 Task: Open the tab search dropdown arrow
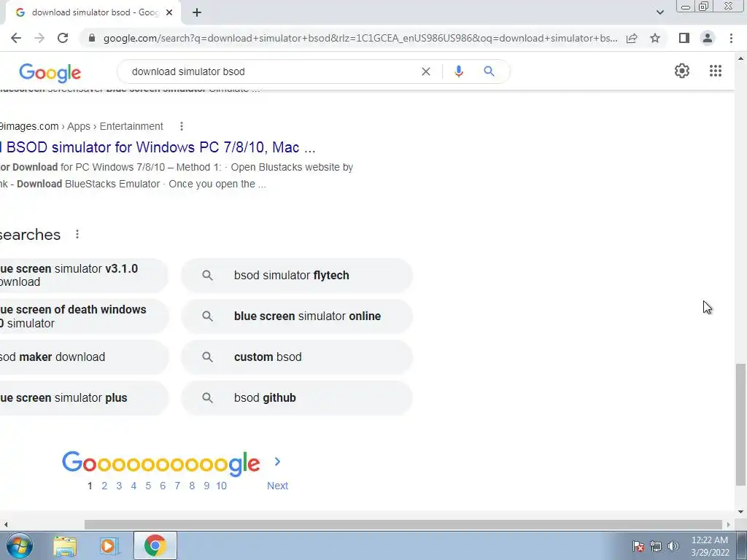click(x=659, y=12)
